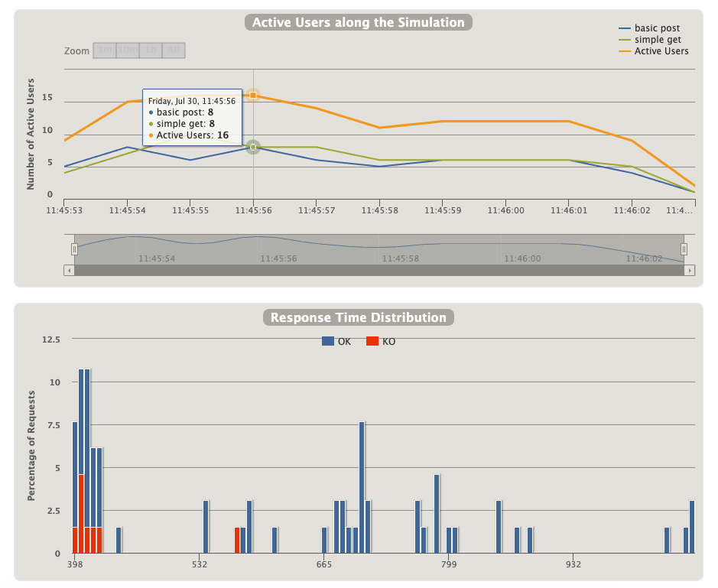Toggle the Active Users series in legend
This screenshot has height=588, width=718.
[x=654, y=50]
